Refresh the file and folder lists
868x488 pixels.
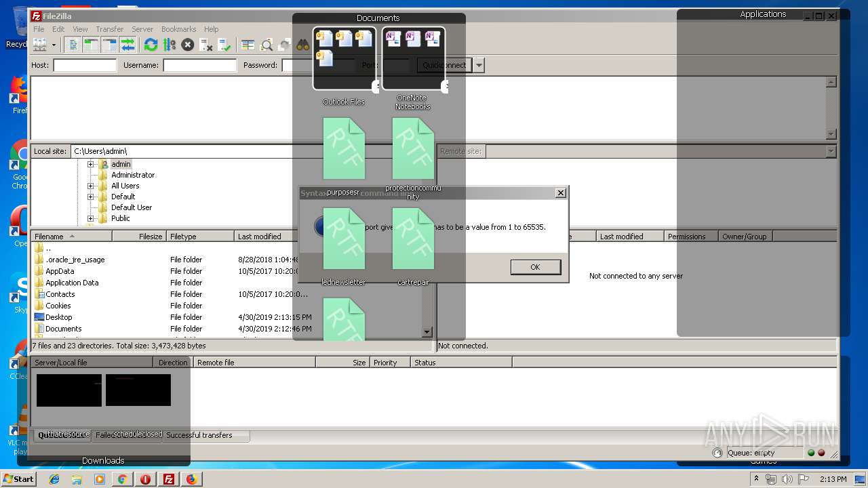151,45
